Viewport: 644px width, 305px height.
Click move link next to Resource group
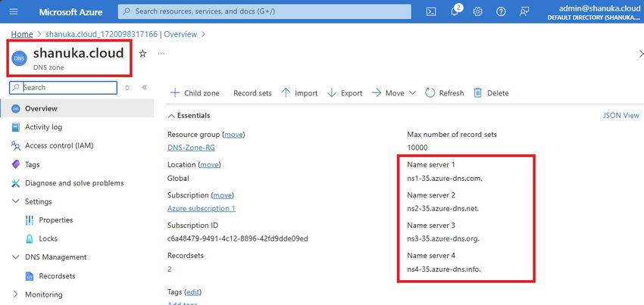point(233,135)
